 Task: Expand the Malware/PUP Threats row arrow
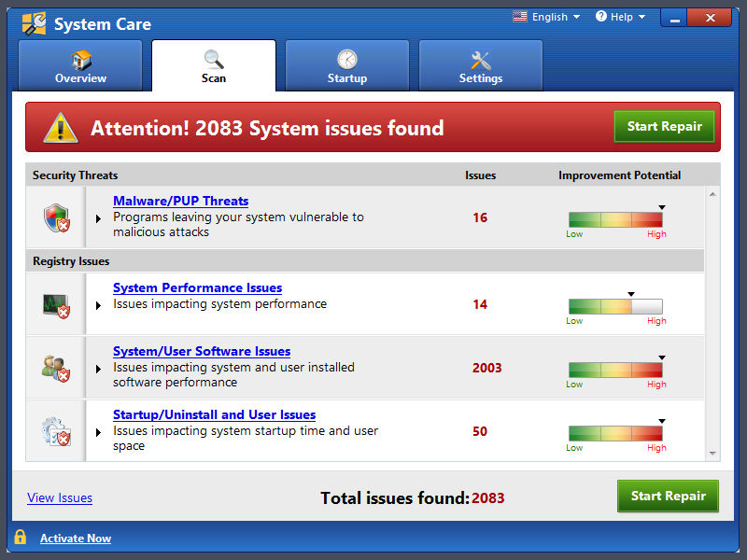click(x=98, y=218)
